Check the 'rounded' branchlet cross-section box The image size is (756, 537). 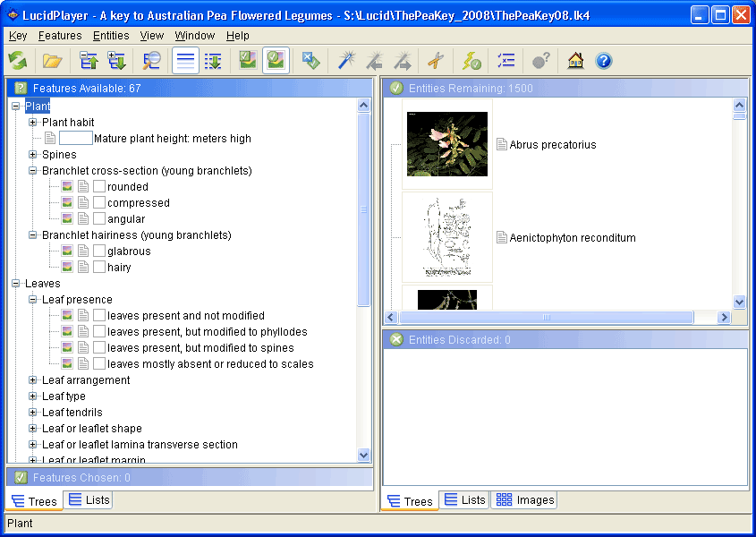99,187
